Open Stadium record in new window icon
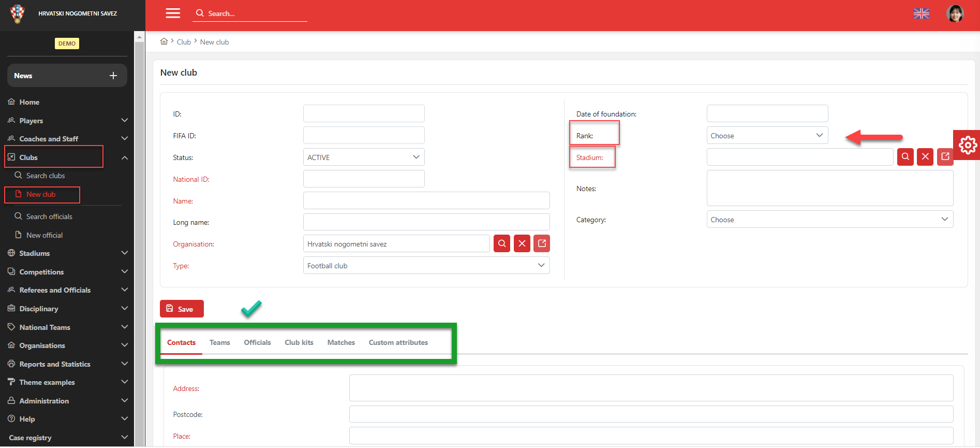The height and width of the screenshot is (448, 980). click(945, 157)
